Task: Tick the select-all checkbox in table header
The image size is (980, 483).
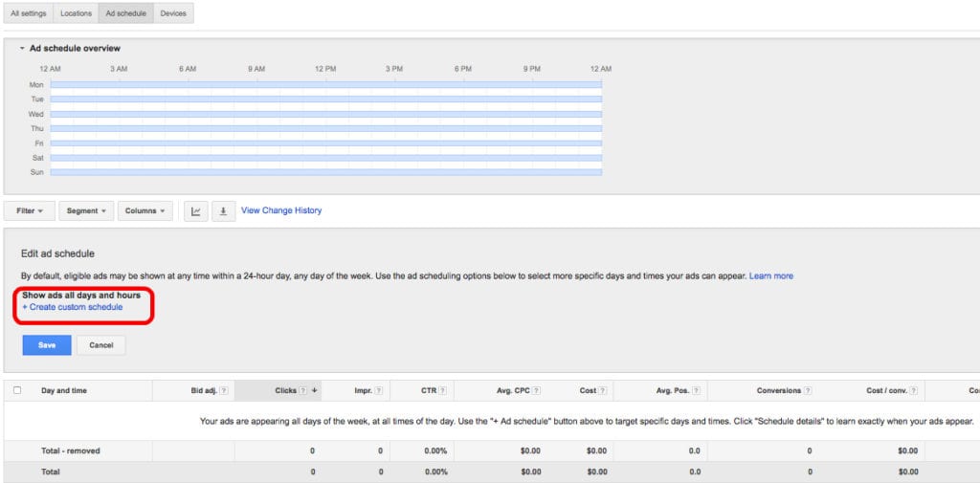Action: (17, 390)
